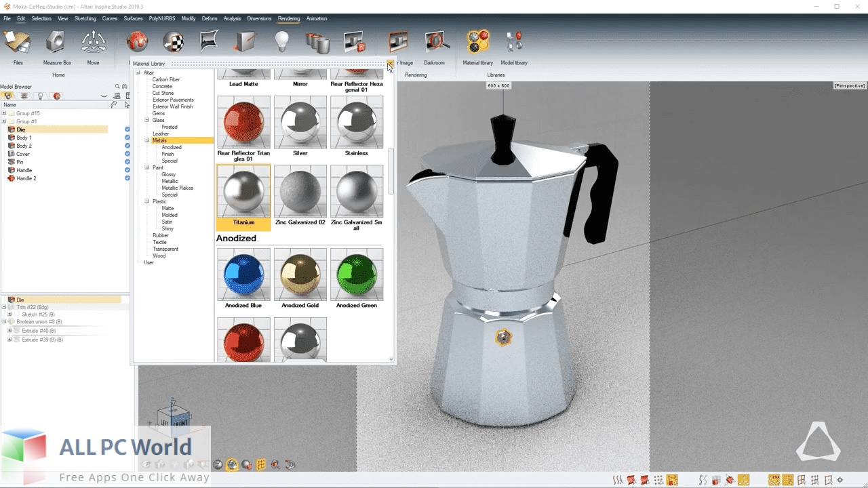Select the objects tab icon in Model Browser
This screenshot has height=488, width=868.
(8, 96)
